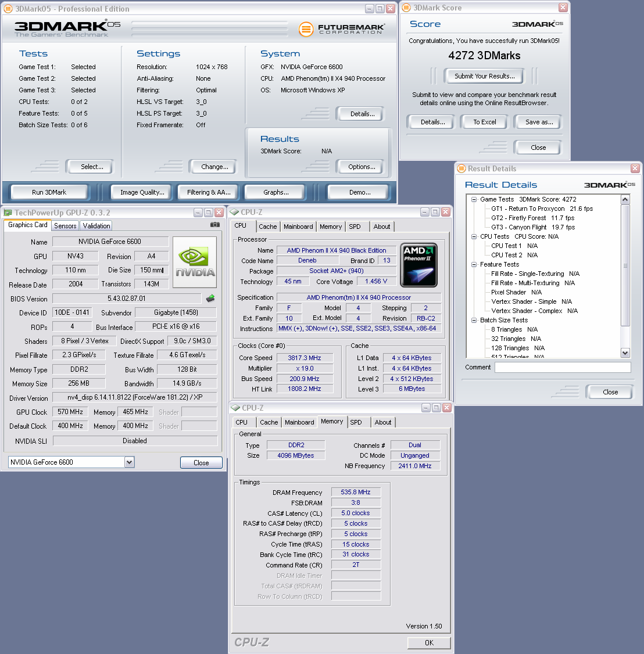Select Vertex Shader - Complex row
This screenshot has width=644, height=654.
tap(534, 311)
